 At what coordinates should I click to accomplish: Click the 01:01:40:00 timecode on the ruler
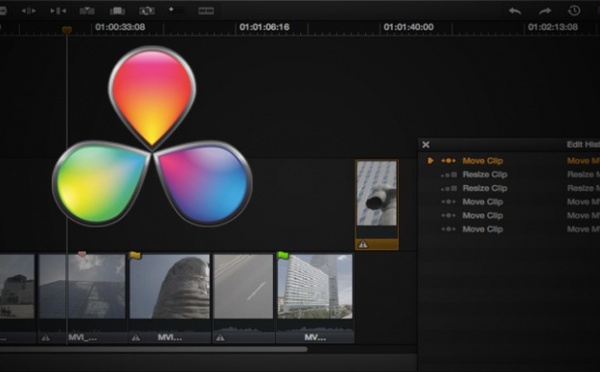[409, 27]
